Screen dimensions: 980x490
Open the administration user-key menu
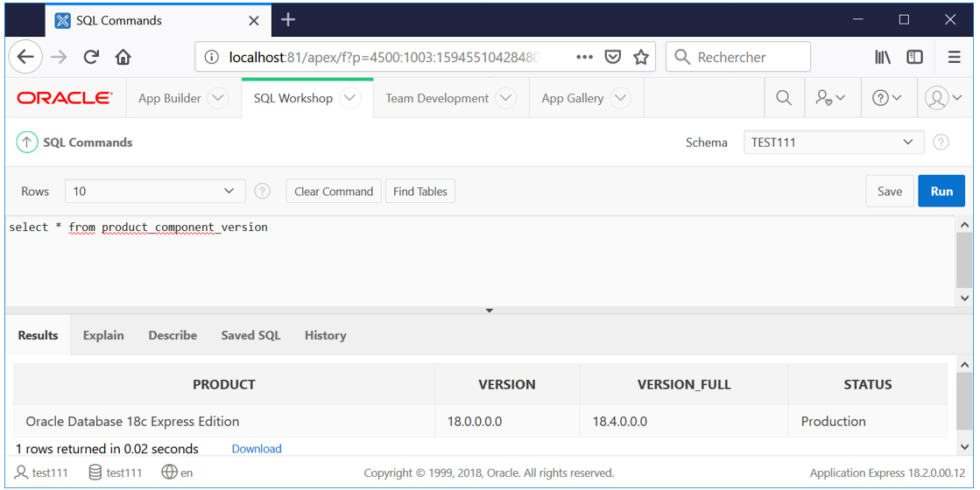[x=830, y=98]
